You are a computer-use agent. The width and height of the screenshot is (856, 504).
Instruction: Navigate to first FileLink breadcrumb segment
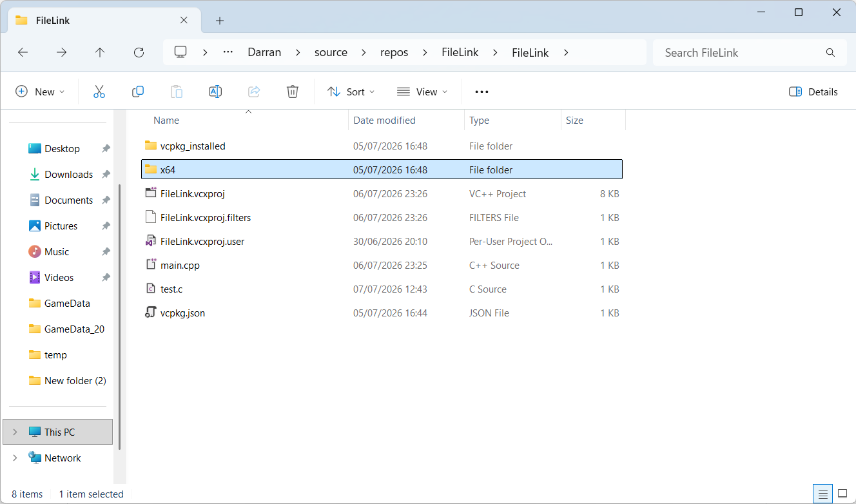tap(460, 52)
